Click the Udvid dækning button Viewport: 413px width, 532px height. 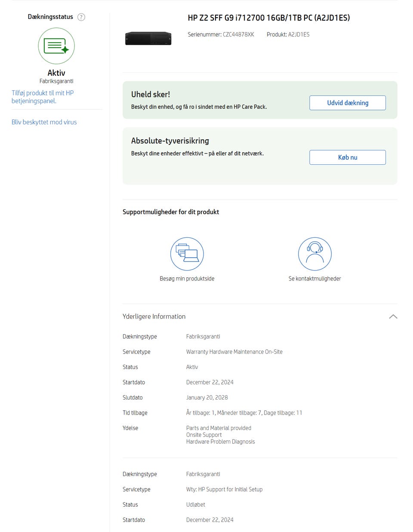pyautogui.click(x=348, y=103)
